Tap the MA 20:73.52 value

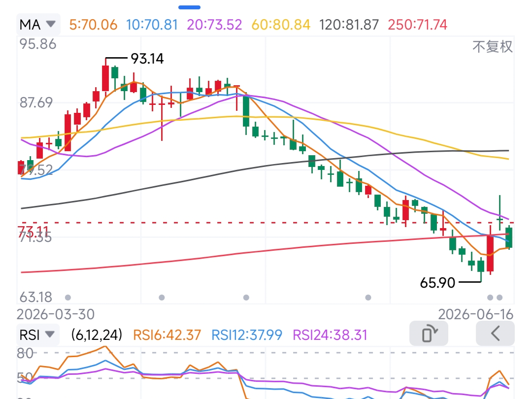[x=214, y=25]
